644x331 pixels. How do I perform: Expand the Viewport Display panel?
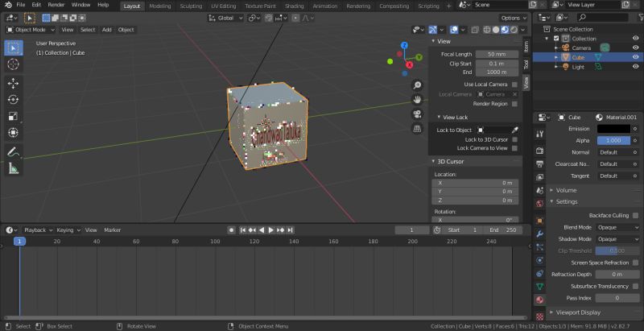pyautogui.click(x=578, y=312)
